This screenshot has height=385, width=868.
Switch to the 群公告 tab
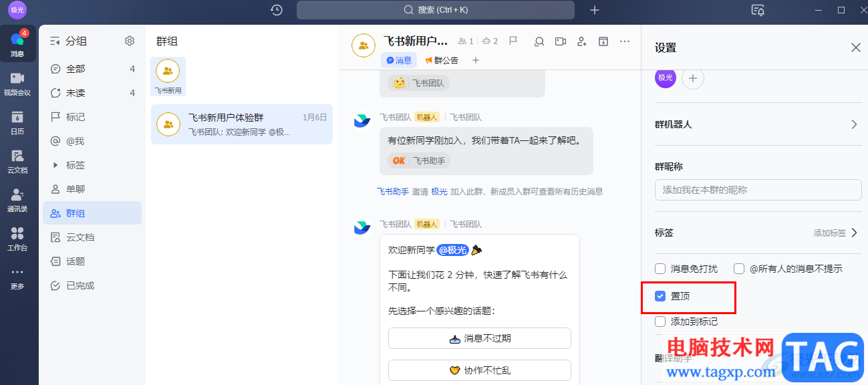[x=441, y=60]
